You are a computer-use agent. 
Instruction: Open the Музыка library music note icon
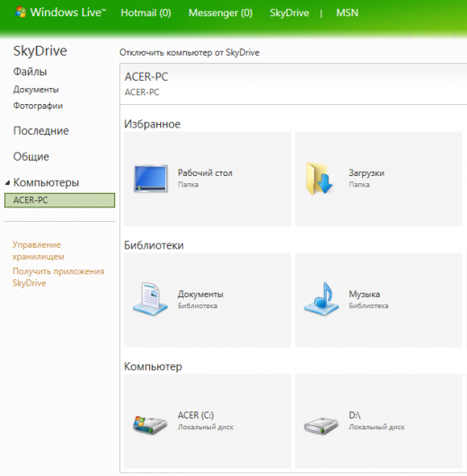coord(322,299)
